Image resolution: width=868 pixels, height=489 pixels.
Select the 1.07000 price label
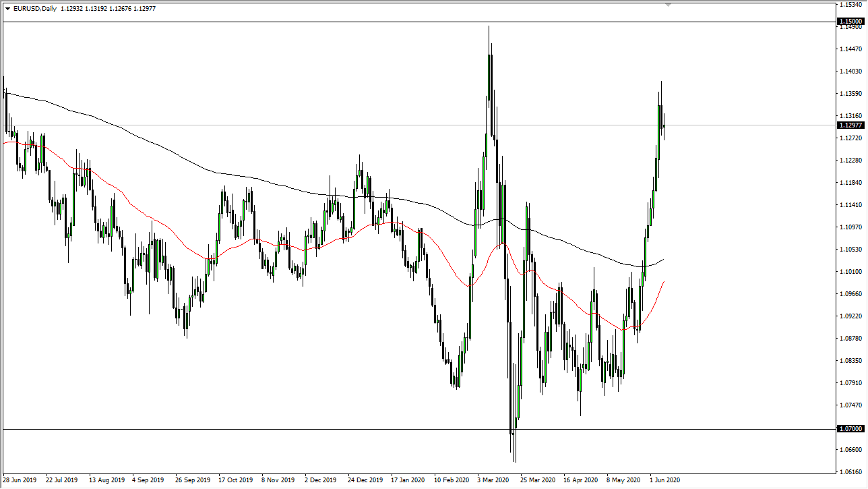pos(850,428)
